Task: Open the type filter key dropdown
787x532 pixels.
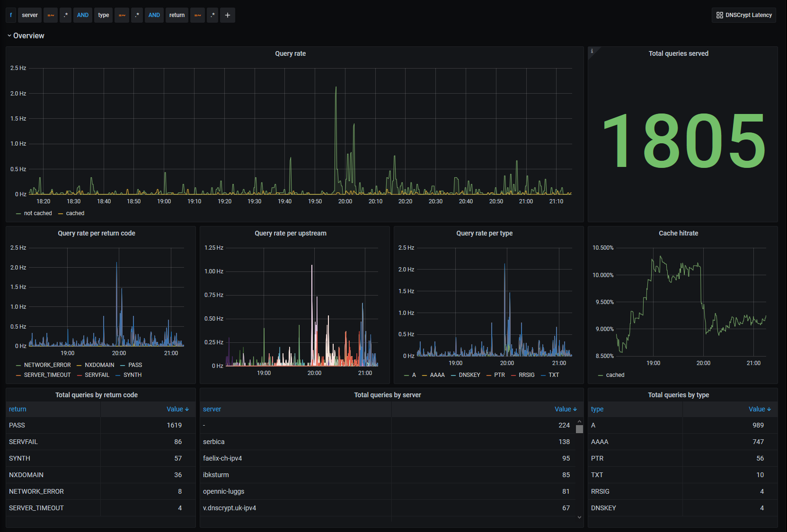Action: point(104,15)
